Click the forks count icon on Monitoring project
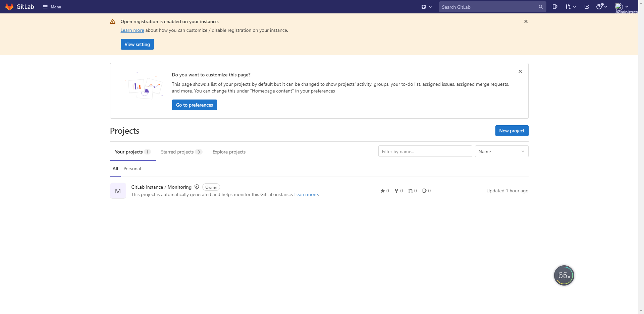 coord(396,191)
